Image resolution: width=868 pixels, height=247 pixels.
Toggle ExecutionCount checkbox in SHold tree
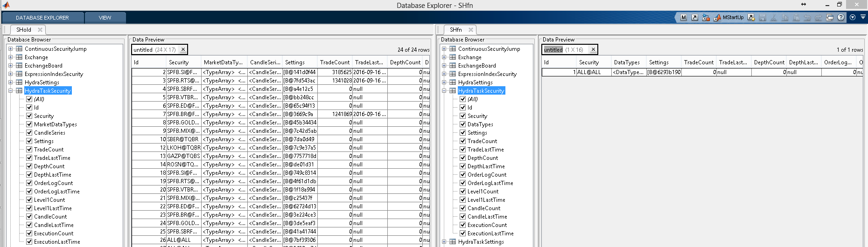[29, 233]
